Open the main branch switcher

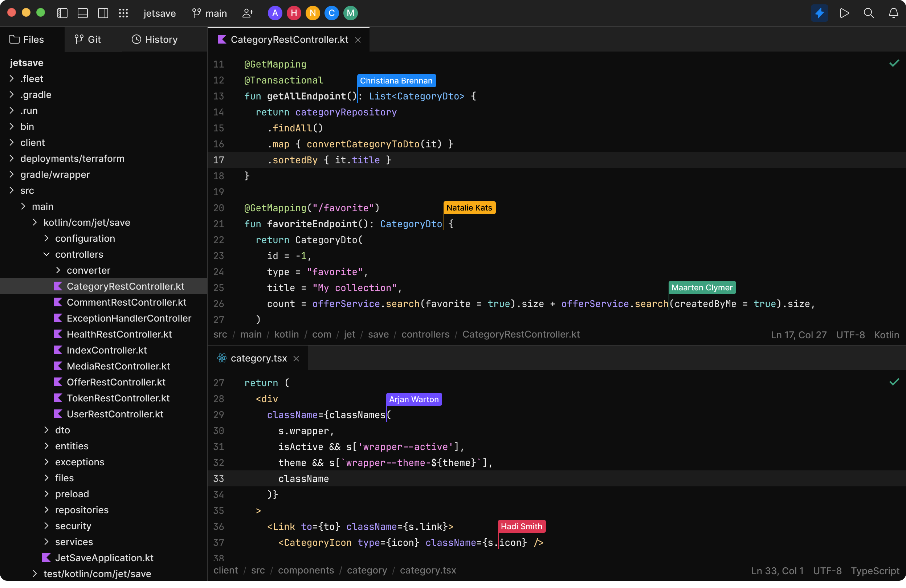(x=209, y=13)
